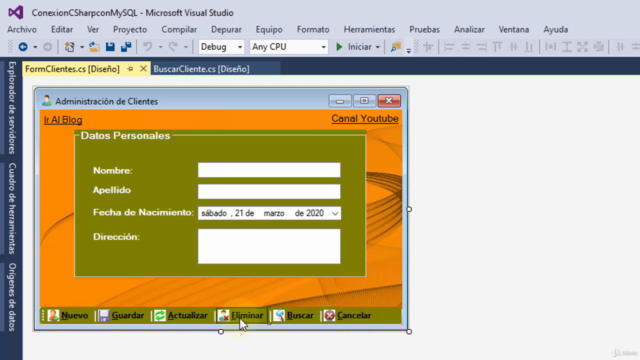The height and width of the screenshot is (360, 640).
Task: Click the align tops icon
Action: point(497,47)
